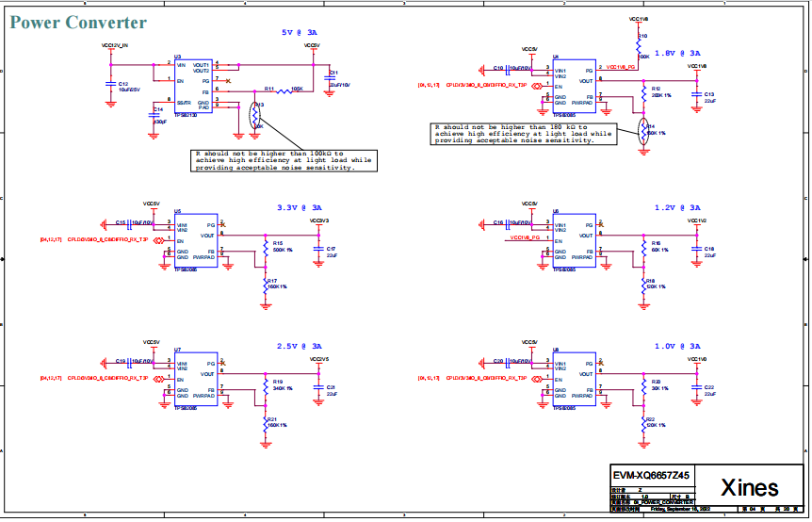Image resolution: width=812 pixels, height=522 pixels.
Task: Select resistor R17 symbol
Action: click(266, 285)
